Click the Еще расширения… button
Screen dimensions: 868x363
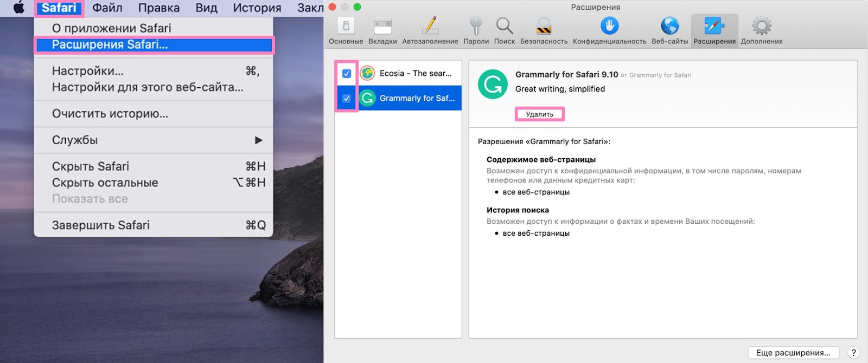(793, 353)
